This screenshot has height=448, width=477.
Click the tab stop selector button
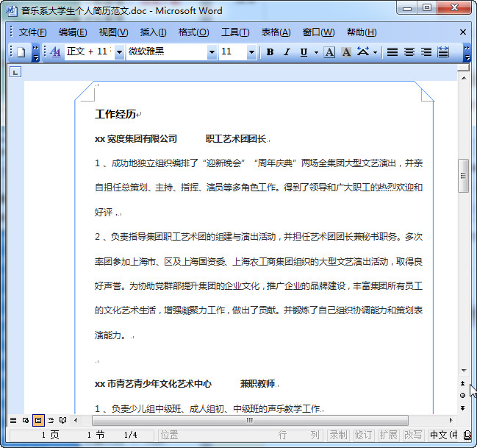coord(15,72)
